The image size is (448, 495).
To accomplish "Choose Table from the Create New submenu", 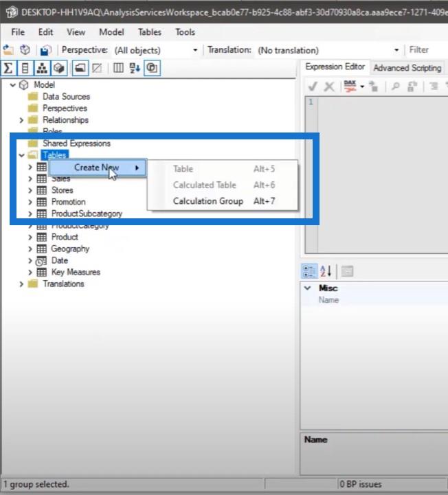I will click(224, 169).
